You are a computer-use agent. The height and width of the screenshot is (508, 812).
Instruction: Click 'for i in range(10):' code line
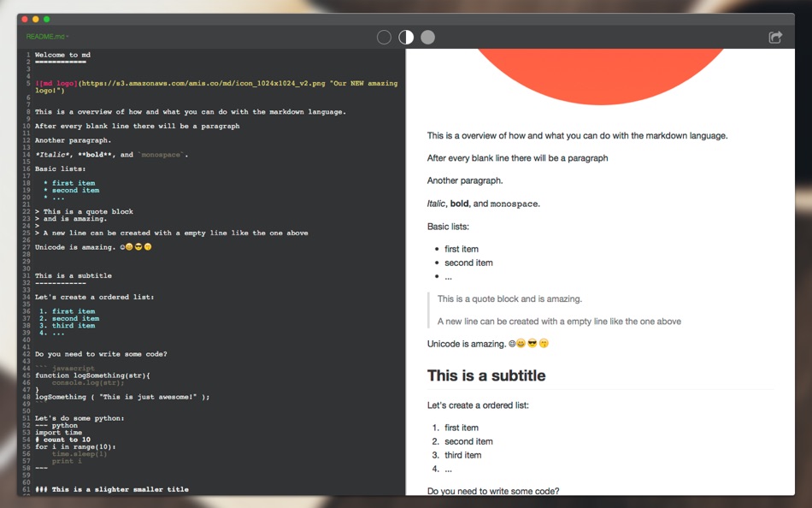(75, 446)
